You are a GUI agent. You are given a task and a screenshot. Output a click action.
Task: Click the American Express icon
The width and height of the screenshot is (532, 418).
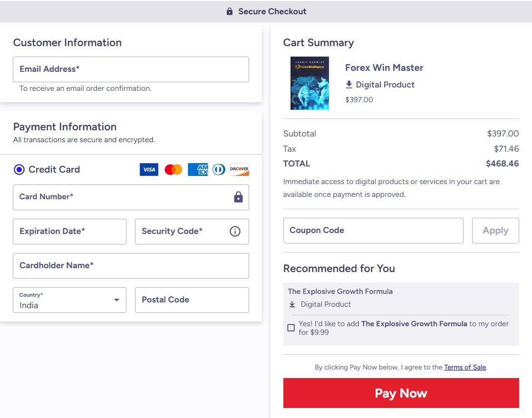pyautogui.click(x=198, y=169)
